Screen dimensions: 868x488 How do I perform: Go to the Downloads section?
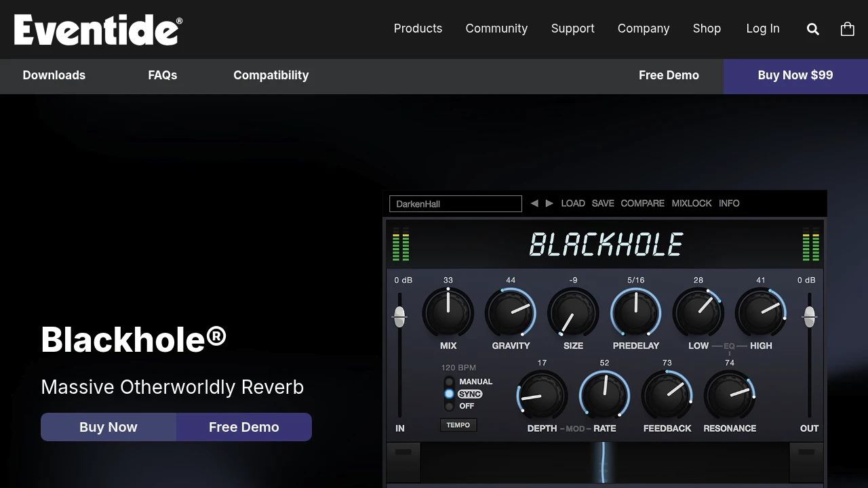point(54,75)
